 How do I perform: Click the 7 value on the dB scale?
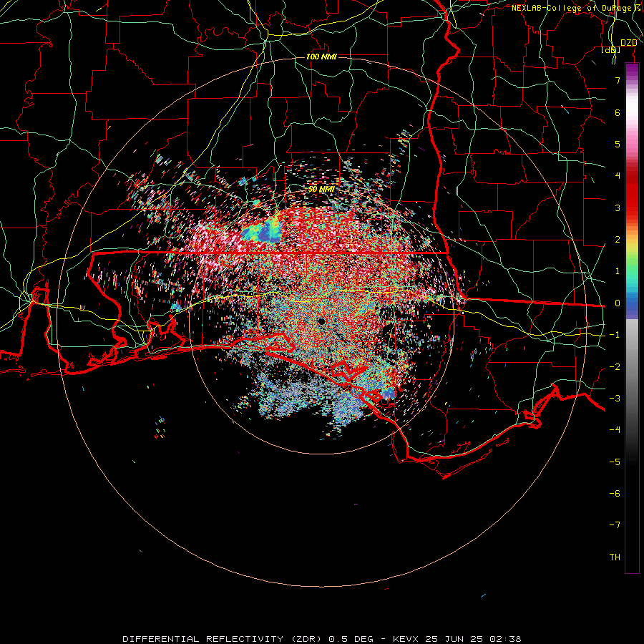pos(618,80)
